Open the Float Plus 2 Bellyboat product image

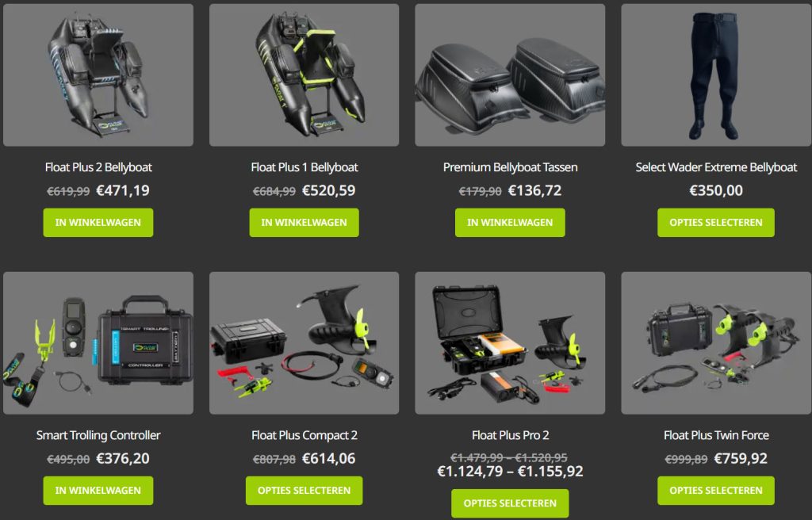(98, 75)
